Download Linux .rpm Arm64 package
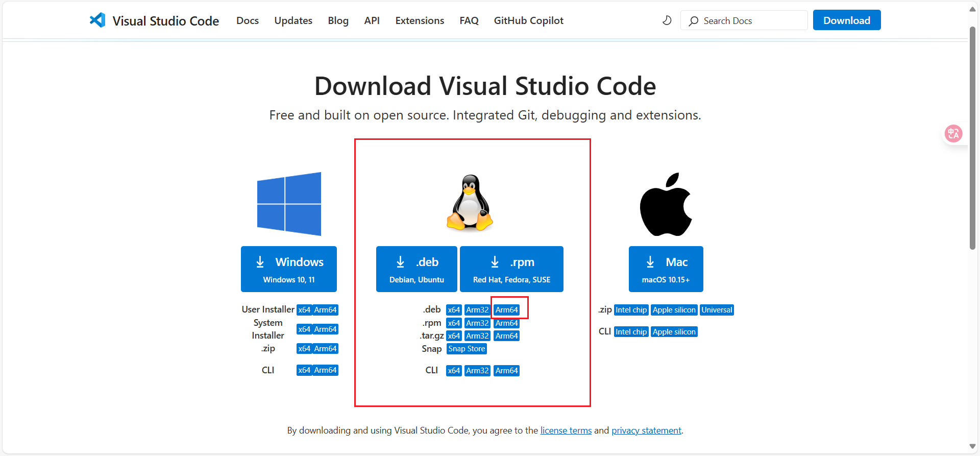The height and width of the screenshot is (456, 980). [x=507, y=323]
